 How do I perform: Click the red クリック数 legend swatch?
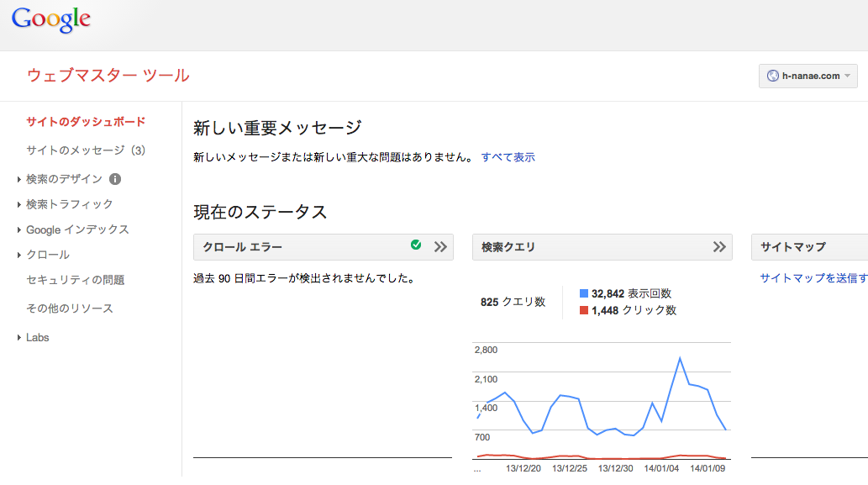583,310
